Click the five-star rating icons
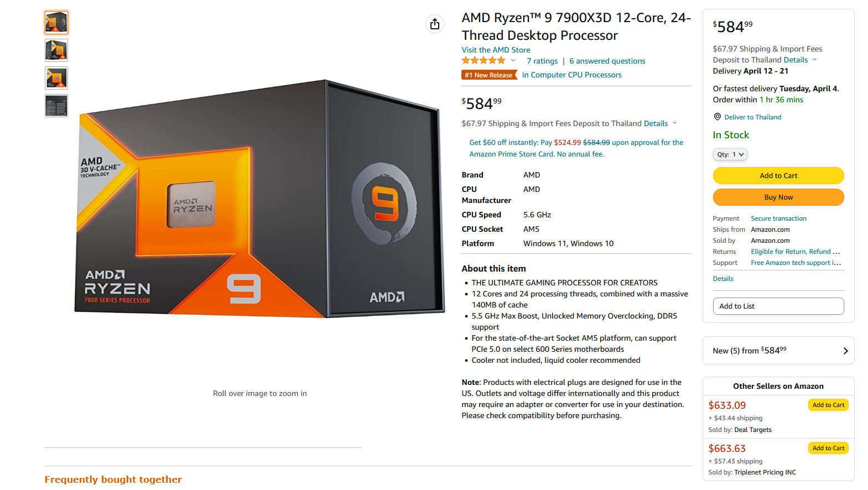 [x=484, y=61]
